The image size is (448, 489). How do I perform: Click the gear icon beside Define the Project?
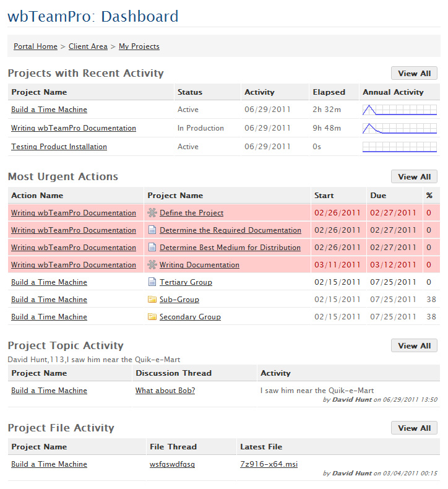tap(152, 213)
